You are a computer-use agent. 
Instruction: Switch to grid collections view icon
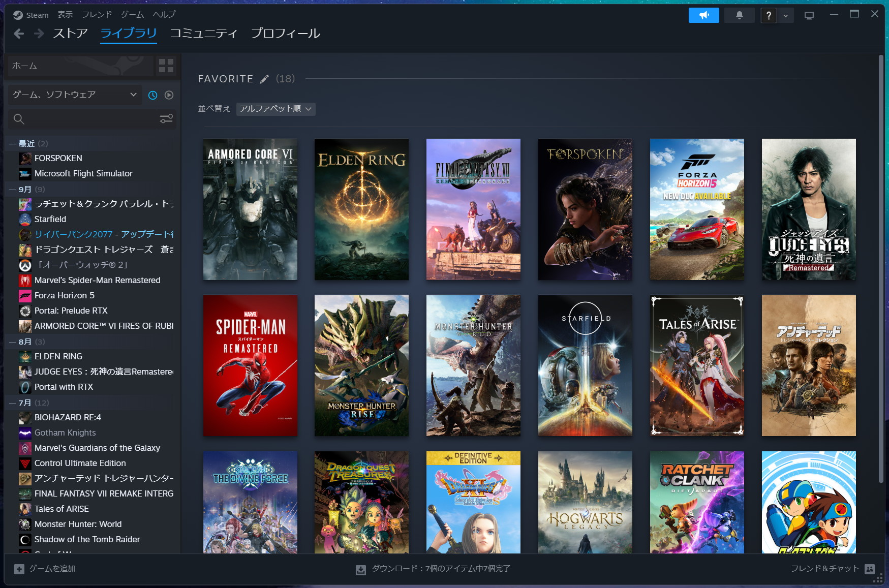point(166,66)
